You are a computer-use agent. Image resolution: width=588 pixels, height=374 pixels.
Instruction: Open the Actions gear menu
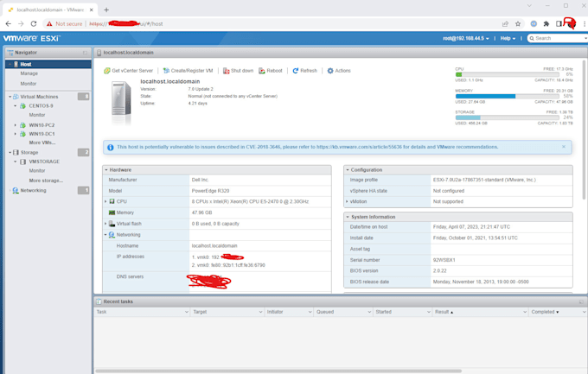[339, 71]
